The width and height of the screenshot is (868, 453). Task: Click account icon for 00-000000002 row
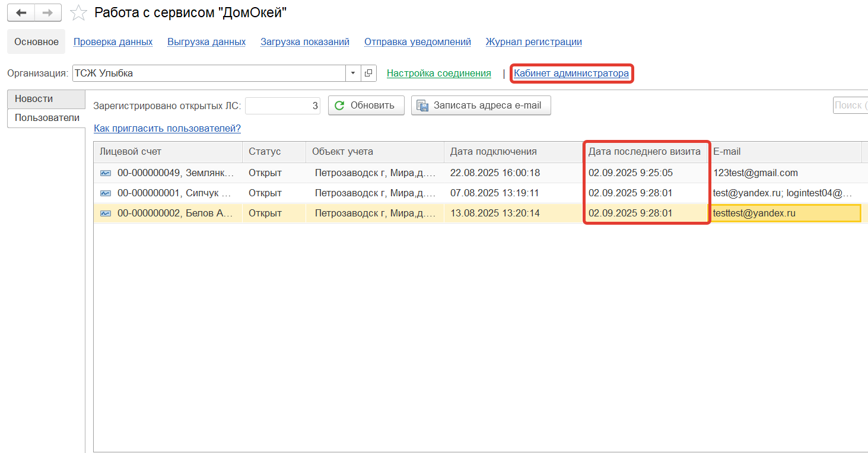(x=106, y=213)
